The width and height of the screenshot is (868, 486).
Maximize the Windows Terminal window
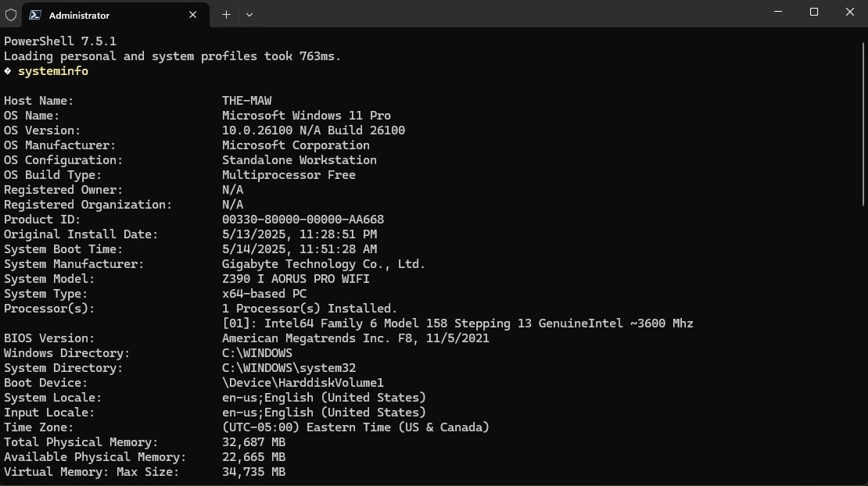coord(813,12)
